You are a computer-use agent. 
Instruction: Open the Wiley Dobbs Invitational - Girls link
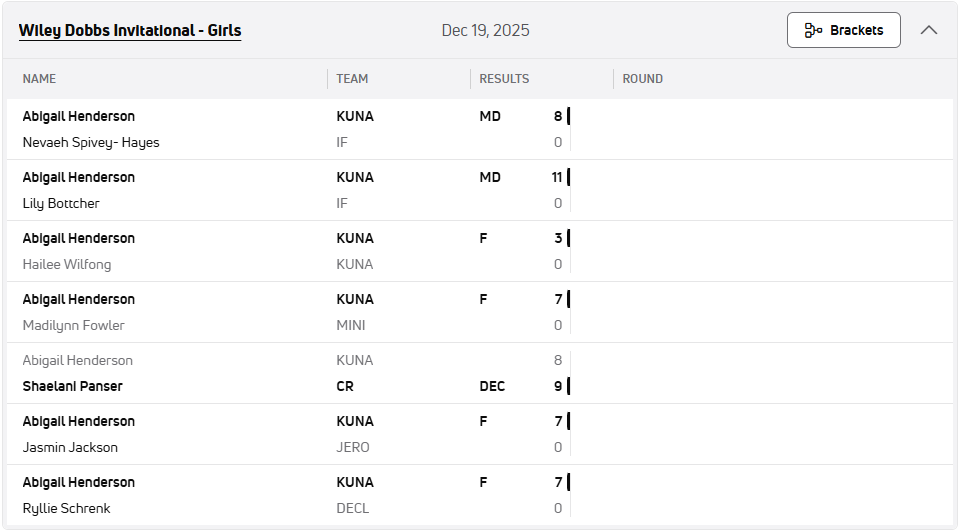click(130, 31)
